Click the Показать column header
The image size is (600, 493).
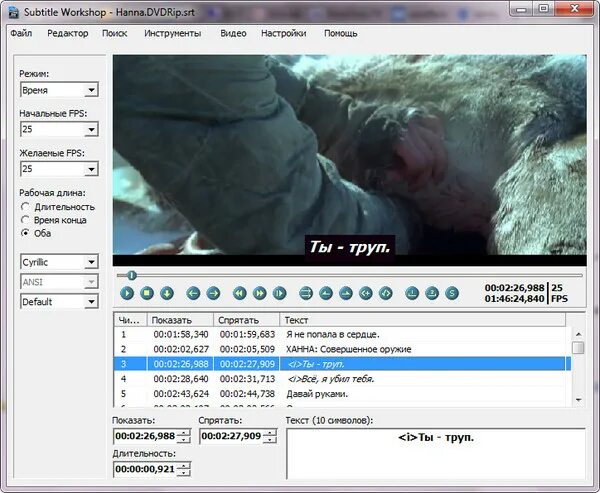tap(180, 320)
